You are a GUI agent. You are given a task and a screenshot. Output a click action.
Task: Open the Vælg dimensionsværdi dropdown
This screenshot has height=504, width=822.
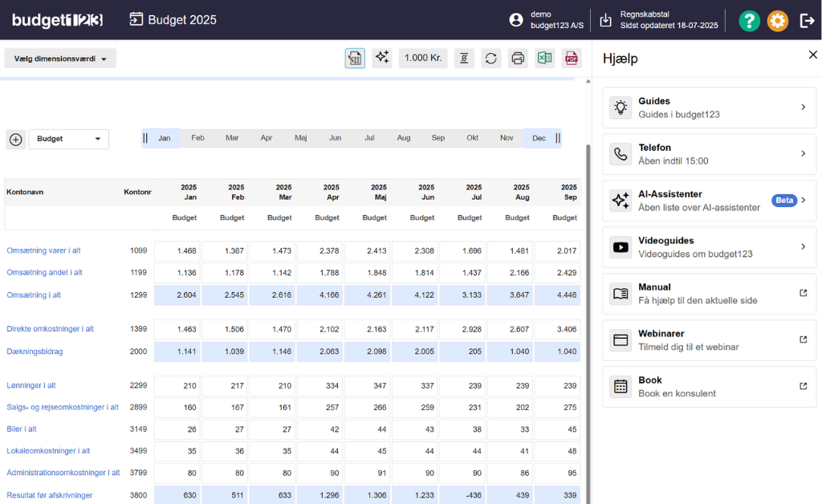60,59
